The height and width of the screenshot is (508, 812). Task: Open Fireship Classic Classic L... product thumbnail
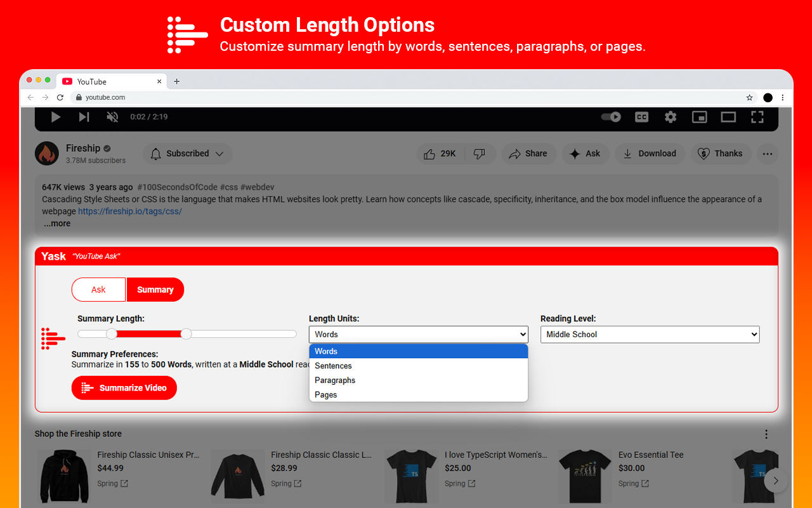[x=238, y=477]
